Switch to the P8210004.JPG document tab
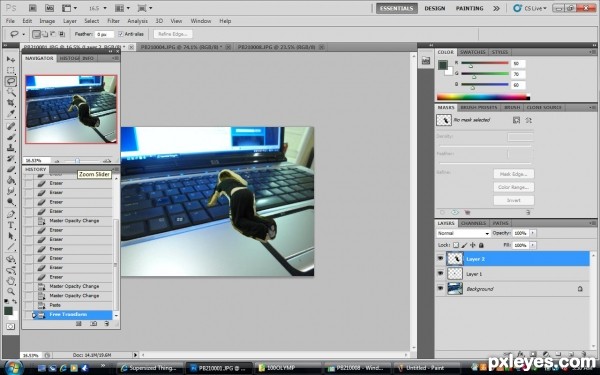Image resolution: width=600 pixels, height=375 pixels. [x=181, y=47]
